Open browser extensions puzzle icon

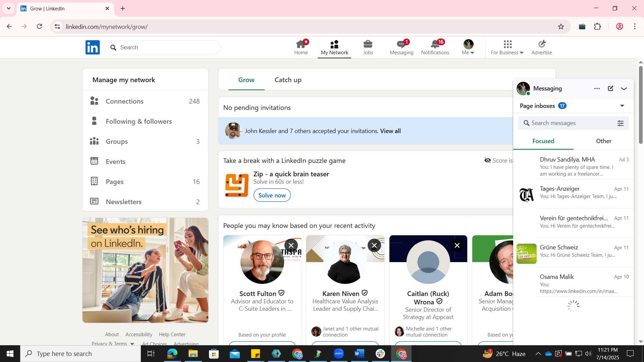pos(597,26)
